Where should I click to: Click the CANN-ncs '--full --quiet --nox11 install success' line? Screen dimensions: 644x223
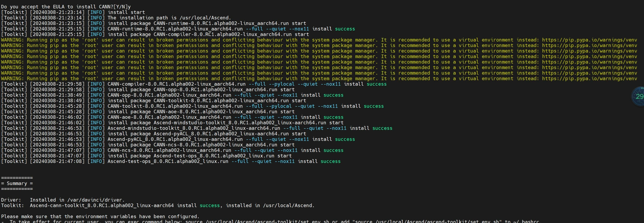172,150
